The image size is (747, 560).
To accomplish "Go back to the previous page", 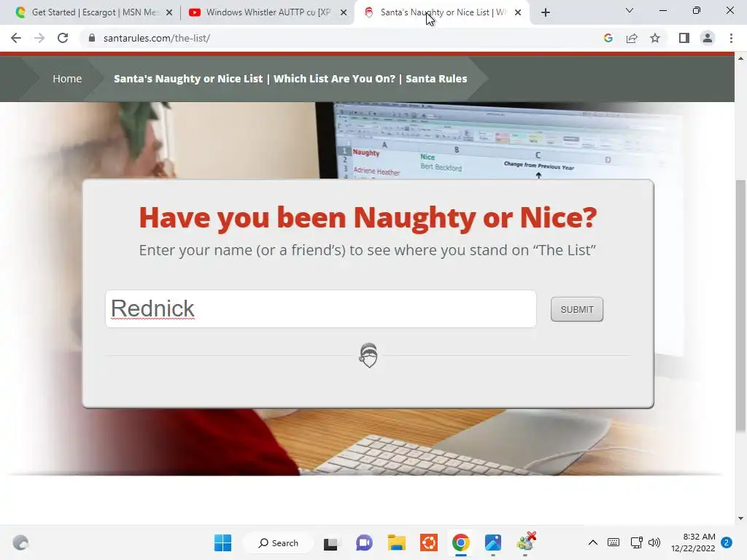I will point(16,38).
